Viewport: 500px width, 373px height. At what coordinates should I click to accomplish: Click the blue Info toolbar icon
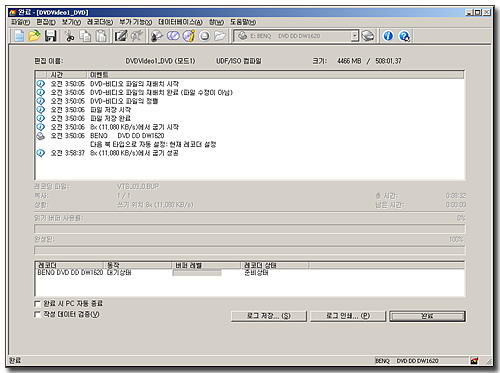388,36
